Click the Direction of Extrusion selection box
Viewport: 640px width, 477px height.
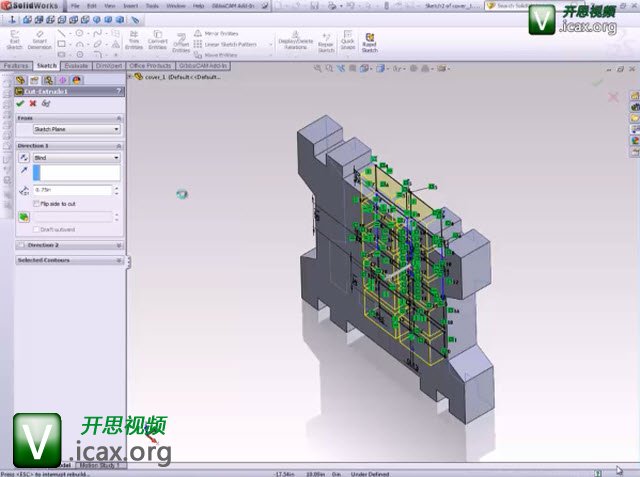coord(77,173)
